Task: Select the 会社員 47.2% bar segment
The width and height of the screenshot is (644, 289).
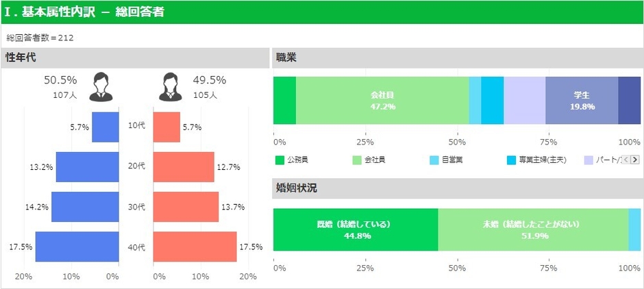Action: point(382,101)
